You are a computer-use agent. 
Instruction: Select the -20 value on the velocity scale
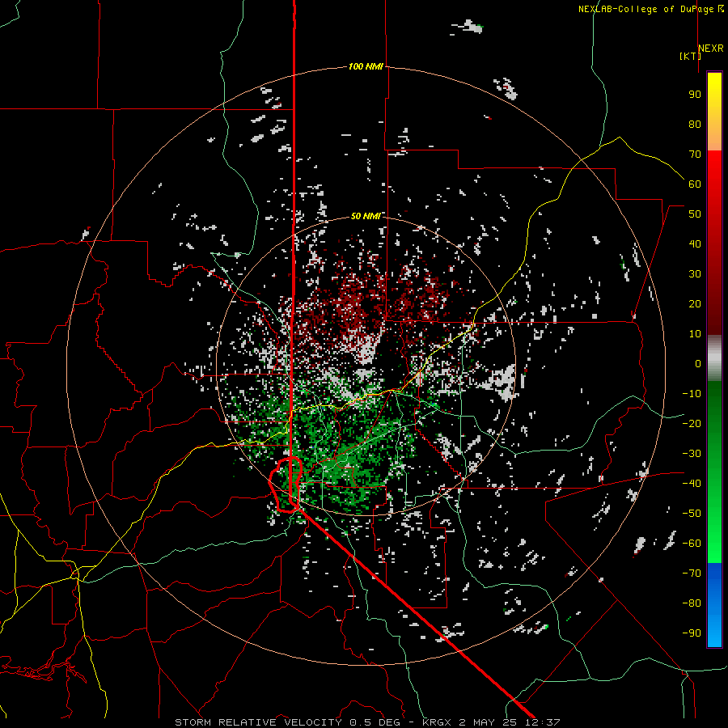coord(692,424)
